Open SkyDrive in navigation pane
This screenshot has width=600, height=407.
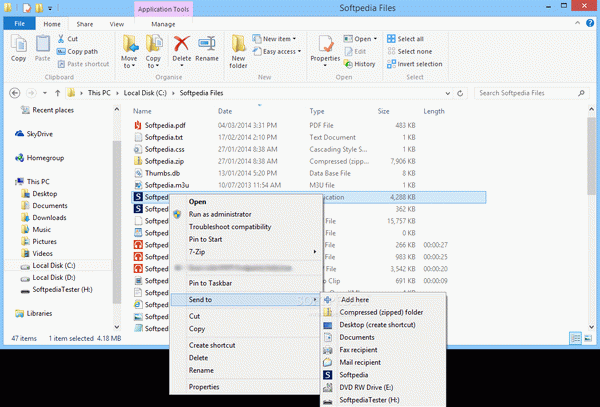point(34,134)
